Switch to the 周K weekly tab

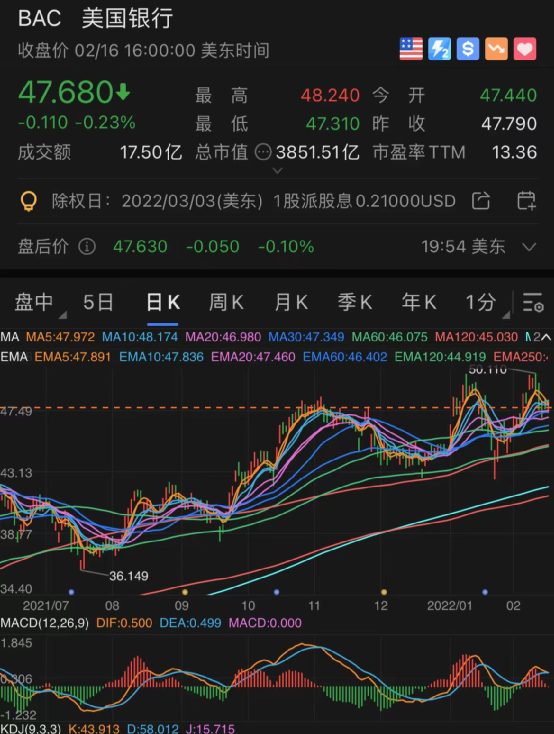click(x=226, y=302)
